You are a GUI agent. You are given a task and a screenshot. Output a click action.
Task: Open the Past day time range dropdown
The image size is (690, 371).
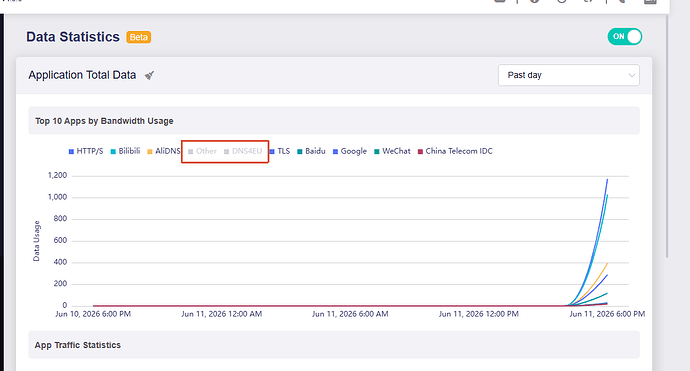[569, 75]
